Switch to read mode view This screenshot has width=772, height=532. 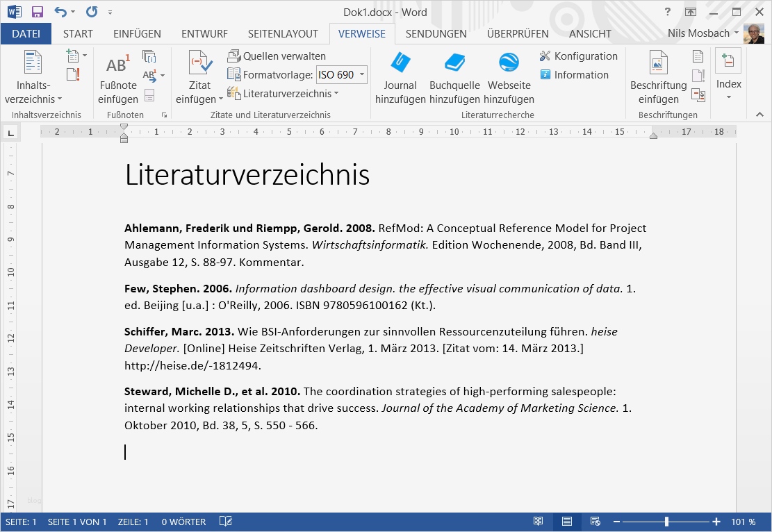(x=538, y=521)
